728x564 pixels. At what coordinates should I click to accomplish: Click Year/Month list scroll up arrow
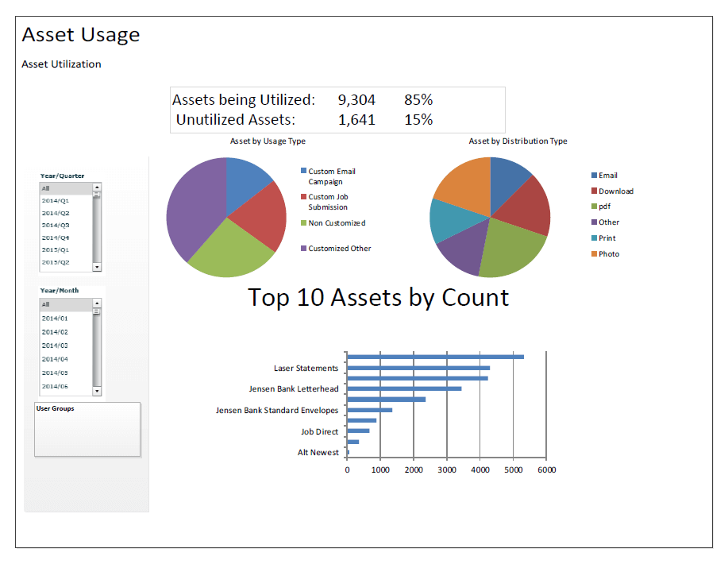pos(97,303)
